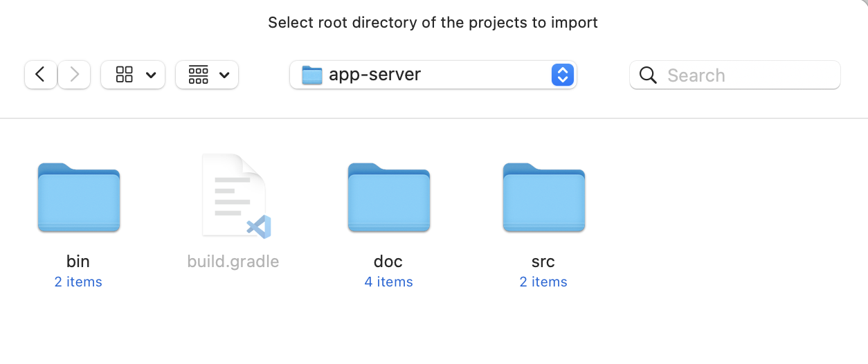Go forward with the right chevron button
This screenshot has height=364, width=868.
pos(74,75)
